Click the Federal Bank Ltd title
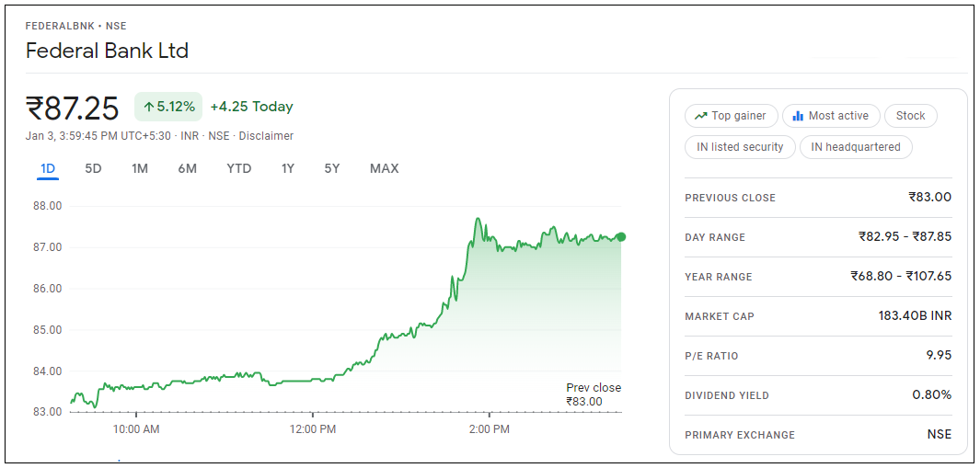Viewport: 980px width, 468px height. (x=107, y=51)
